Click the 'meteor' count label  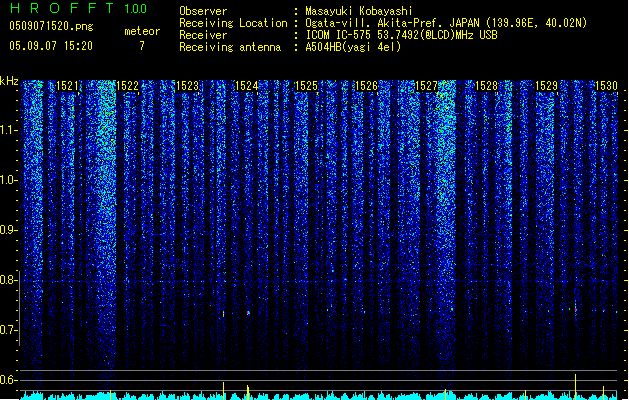(x=142, y=31)
